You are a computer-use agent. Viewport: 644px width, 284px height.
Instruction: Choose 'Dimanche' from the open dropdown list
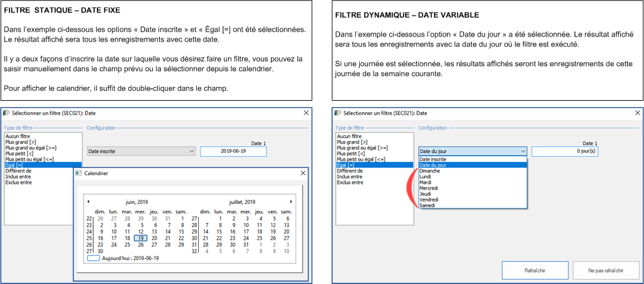[x=430, y=171]
